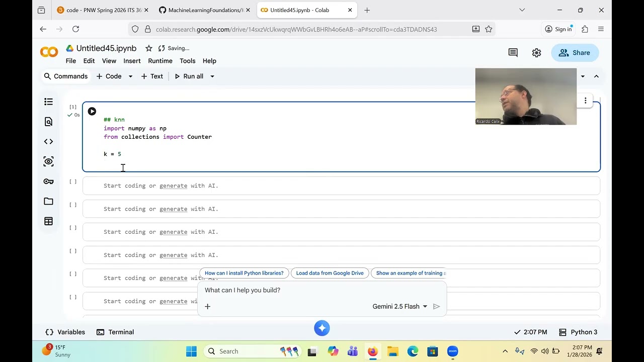
Task: Open the cell more-options kebab menu
Action: point(585,101)
